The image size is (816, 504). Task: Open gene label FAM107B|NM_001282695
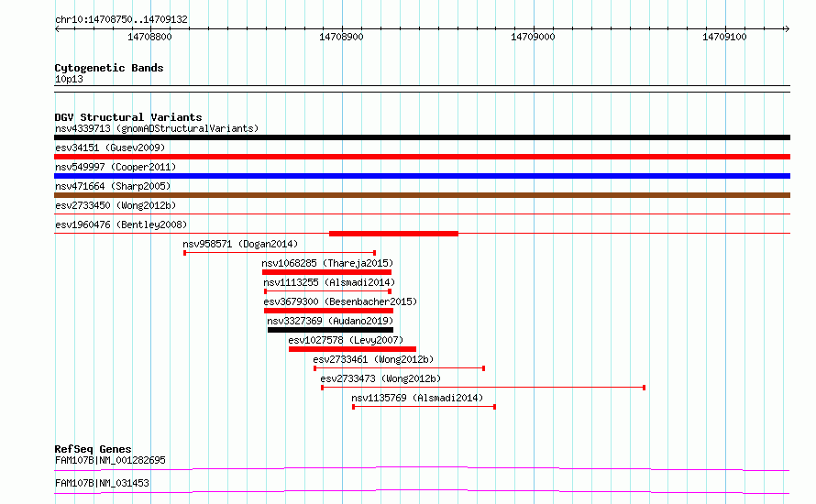click(110, 460)
